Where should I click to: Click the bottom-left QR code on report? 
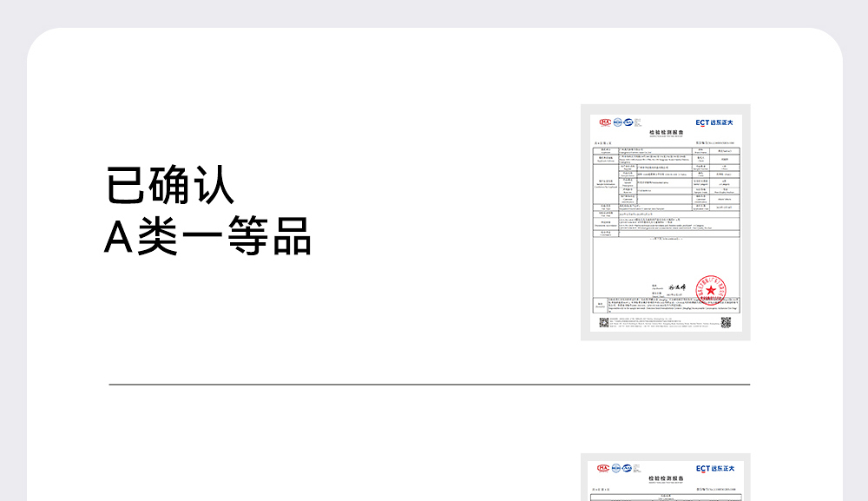coord(603,322)
